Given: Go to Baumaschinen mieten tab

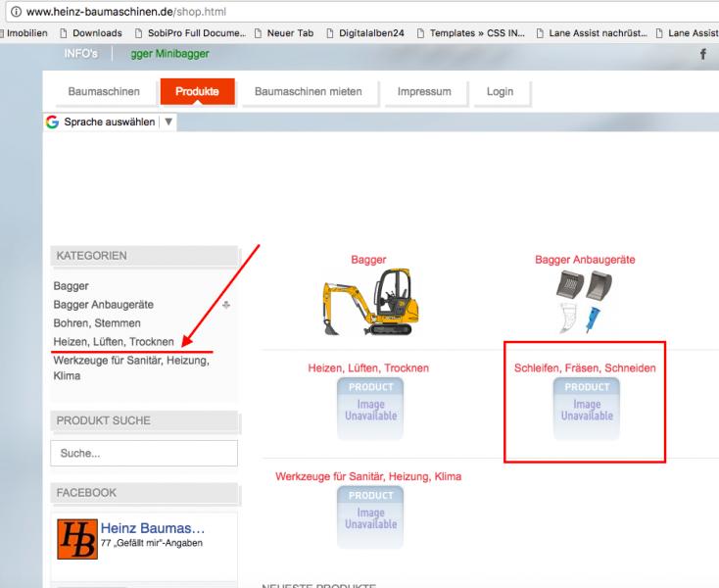Looking at the screenshot, I should tap(308, 92).
